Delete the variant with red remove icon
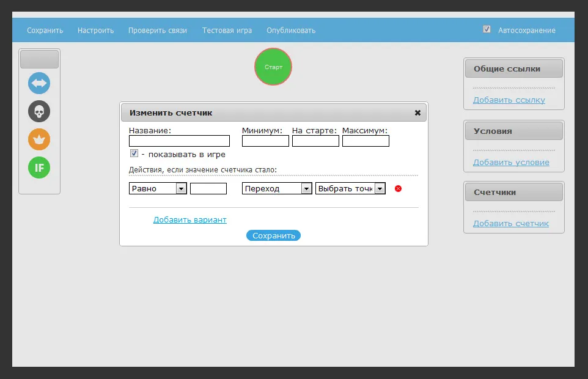Image resolution: width=588 pixels, height=379 pixels. point(398,189)
